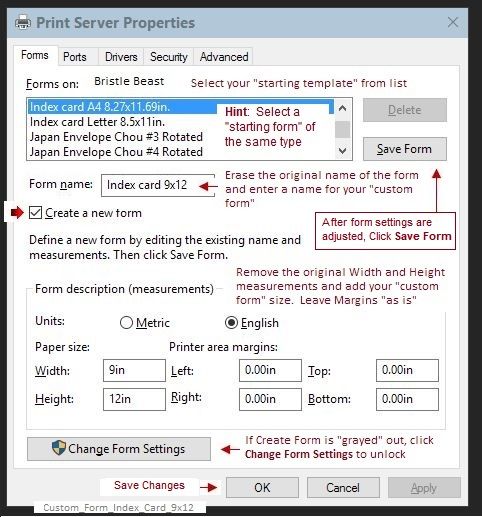Go to the Security tab
The width and height of the screenshot is (482, 517).
tap(169, 57)
